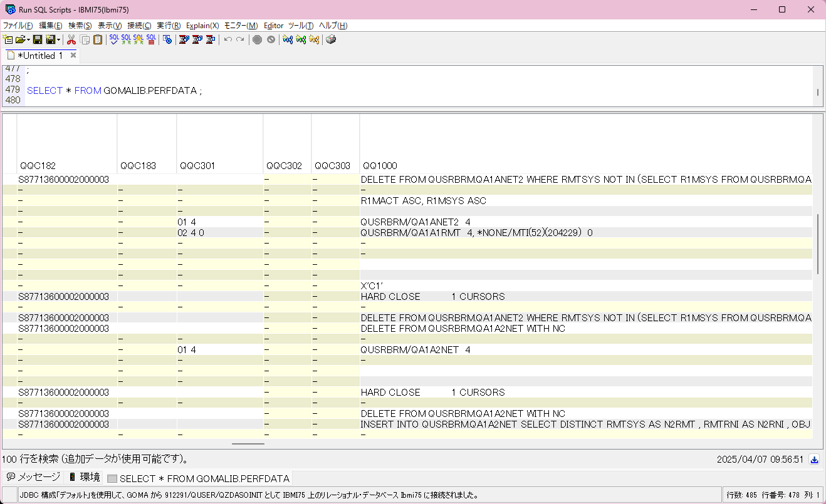Click the second hourglass monitor icon
Viewport: 826px width, 504px height.
[x=197, y=39]
